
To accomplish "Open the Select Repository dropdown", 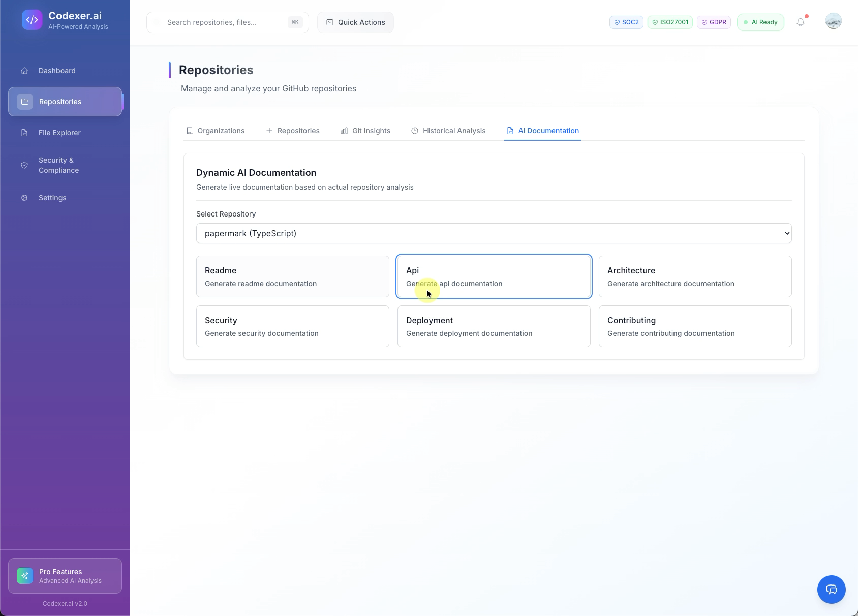I will pyautogui.click(x=493, y=233).
